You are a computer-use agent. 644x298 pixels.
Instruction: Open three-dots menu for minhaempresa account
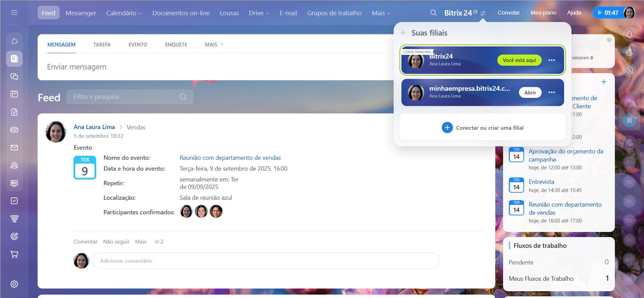(552, 92)
